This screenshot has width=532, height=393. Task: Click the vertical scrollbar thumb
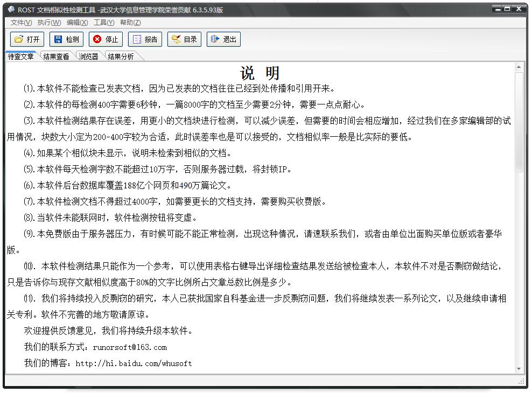pos(519,122)
